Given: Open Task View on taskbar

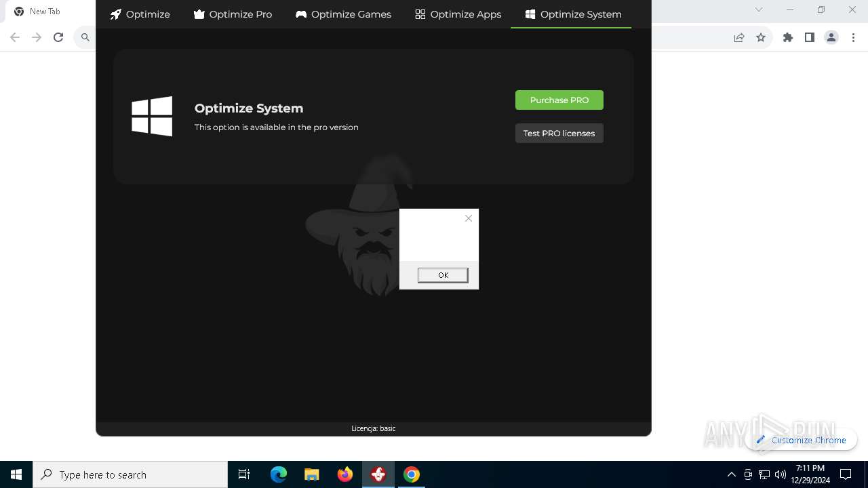Looking at the screenshot, I should tap(244, 474).
